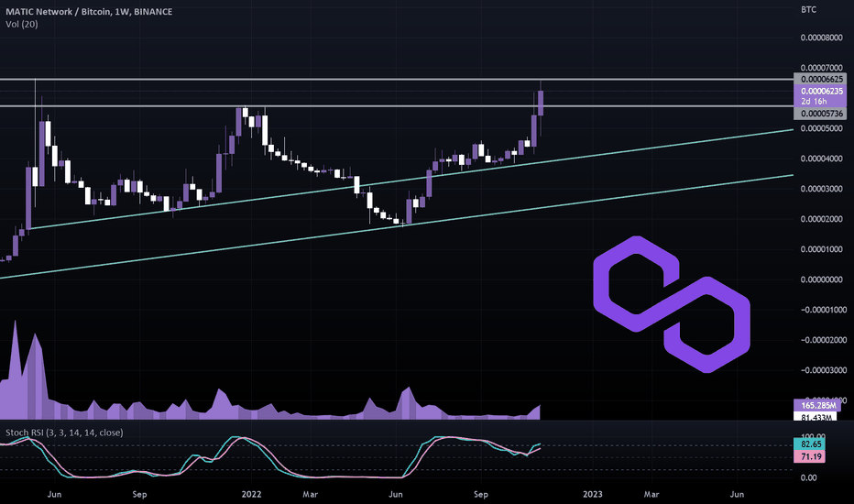854x504 pixels.
Task: Click the BTC currency label on price axis
Action: pos(808,10)
